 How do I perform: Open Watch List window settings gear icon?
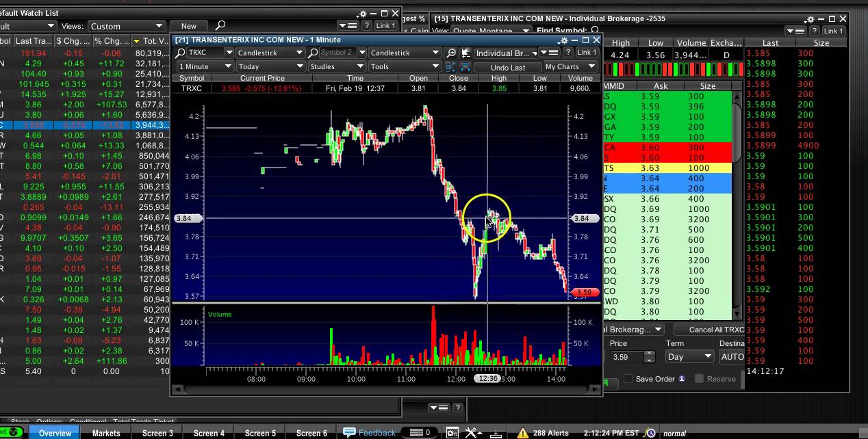362,14
